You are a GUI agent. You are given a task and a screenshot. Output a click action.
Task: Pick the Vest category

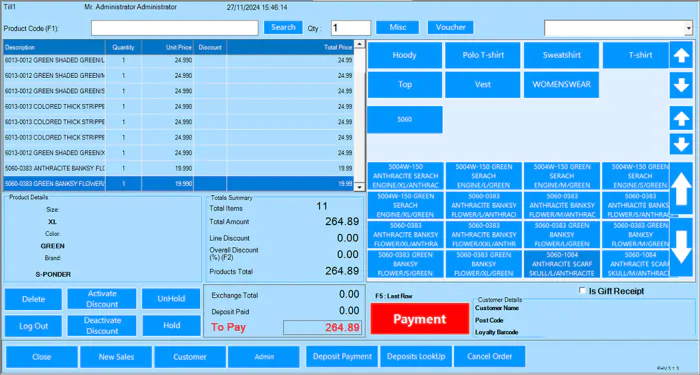483,85
